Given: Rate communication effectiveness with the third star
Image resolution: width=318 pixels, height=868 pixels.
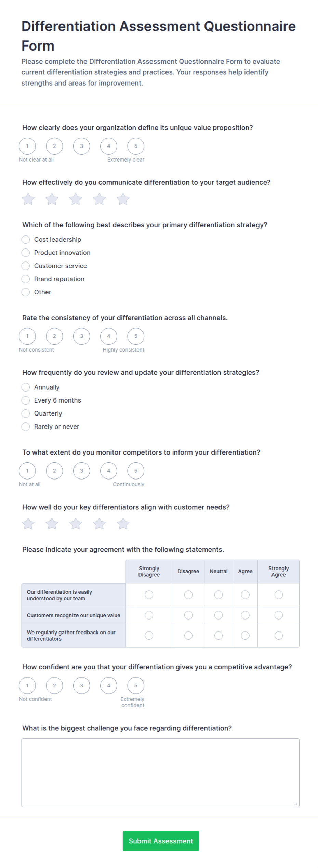Looking at the screenshot, I should point(76,199).
